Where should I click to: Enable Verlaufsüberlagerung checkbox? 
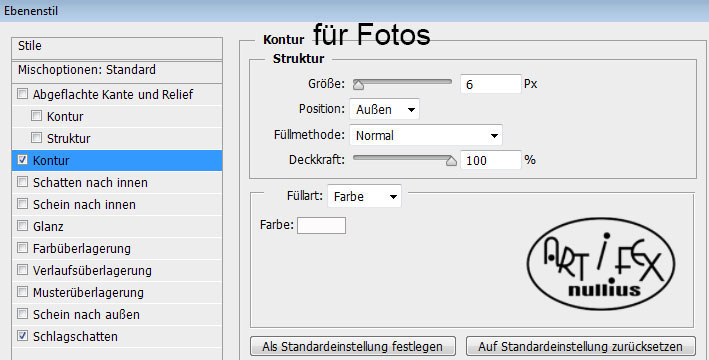(22, 270)
